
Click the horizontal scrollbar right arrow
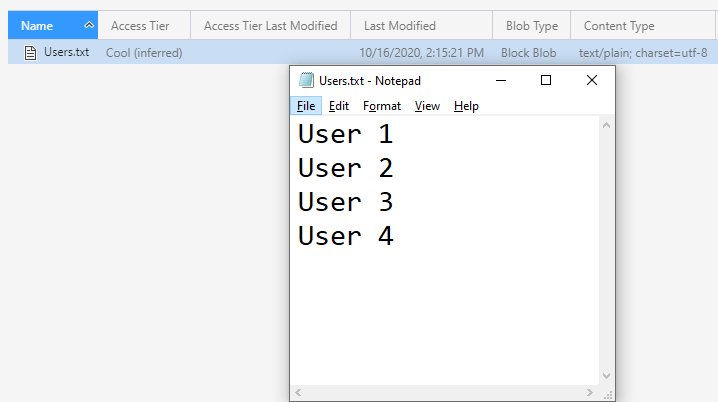coord(590,392)
